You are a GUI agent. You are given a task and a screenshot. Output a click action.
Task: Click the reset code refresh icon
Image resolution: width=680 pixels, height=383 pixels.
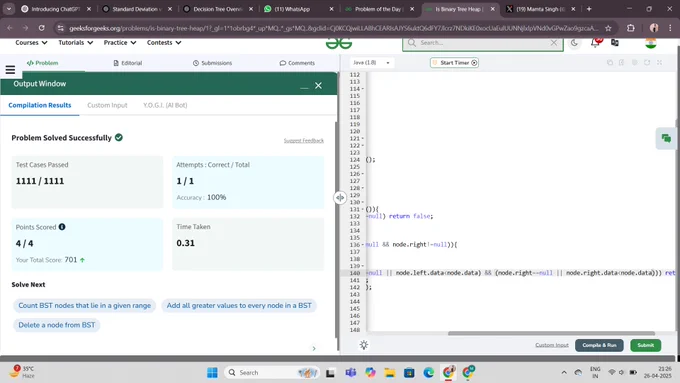point(647,62)
